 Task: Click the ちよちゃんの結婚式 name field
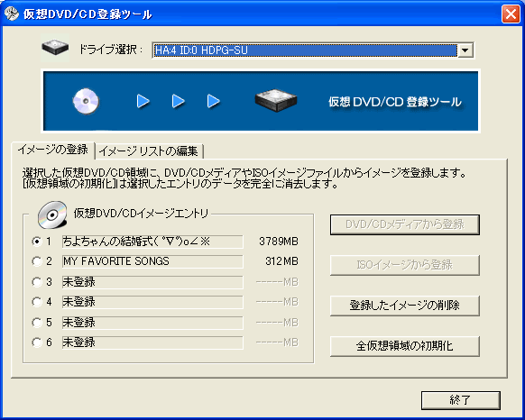click(x=152, y=242)
